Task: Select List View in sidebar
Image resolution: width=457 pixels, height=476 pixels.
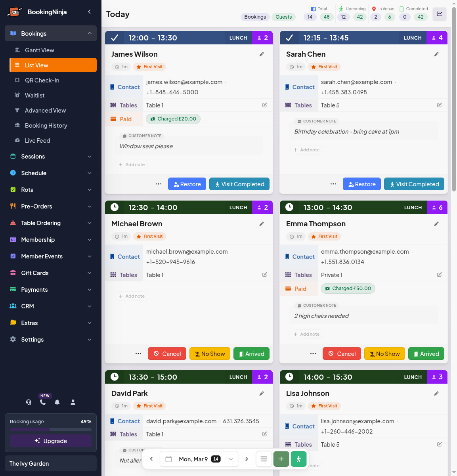Action: [x=53, y=65]
